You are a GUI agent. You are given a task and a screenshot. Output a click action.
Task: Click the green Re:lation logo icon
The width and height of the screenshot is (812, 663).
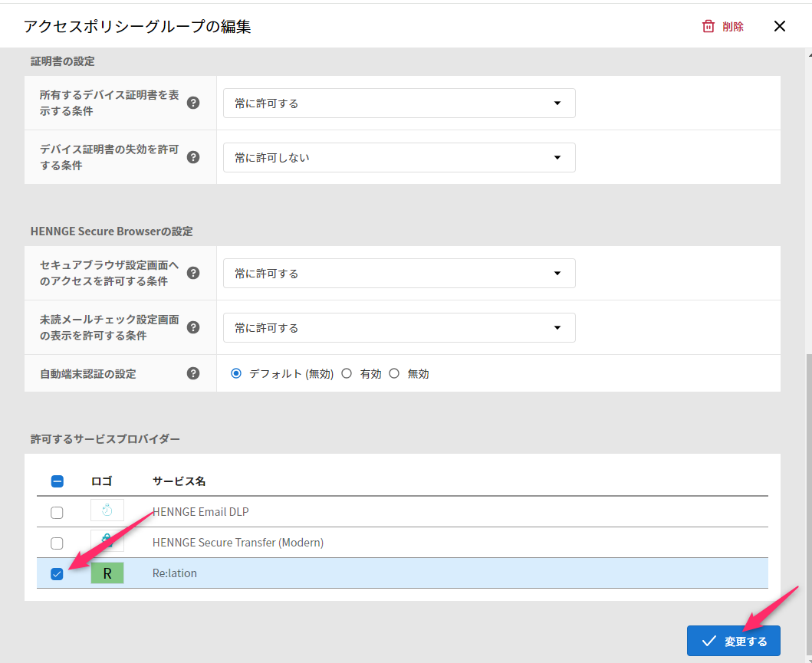click(107, 573)
